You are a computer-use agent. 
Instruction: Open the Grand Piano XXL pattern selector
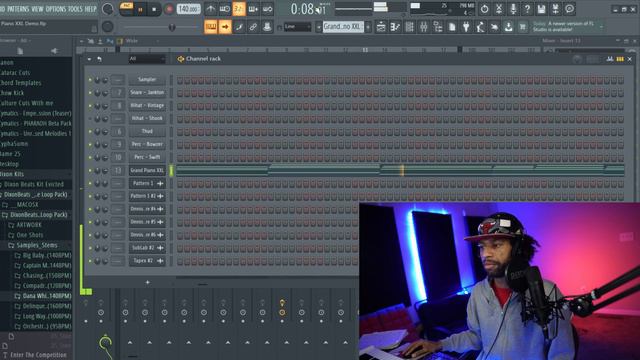pos(343,27)
